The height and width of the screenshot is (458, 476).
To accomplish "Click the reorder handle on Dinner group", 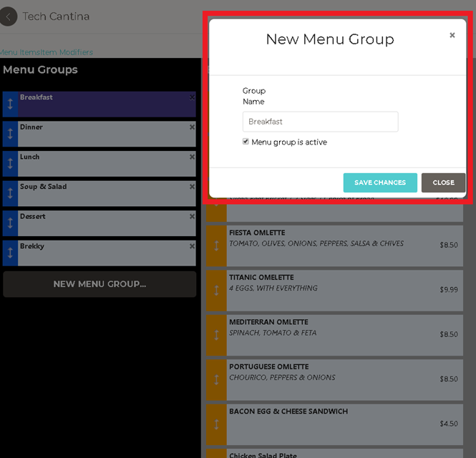I will (x=10, y=134).
